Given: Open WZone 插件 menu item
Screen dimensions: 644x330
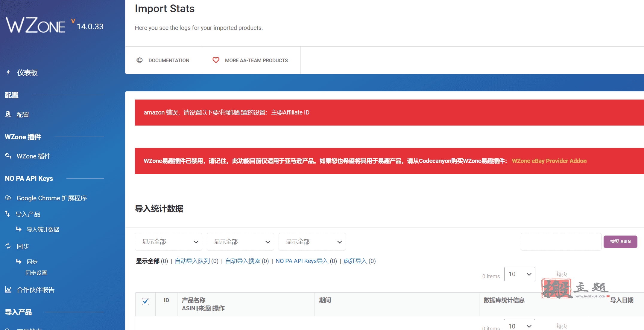Looking at the screenshot, I should [34, 156].
